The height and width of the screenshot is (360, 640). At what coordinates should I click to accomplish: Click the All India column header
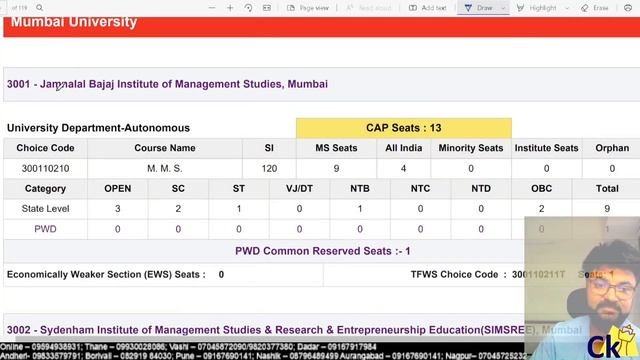click(403, 148)
